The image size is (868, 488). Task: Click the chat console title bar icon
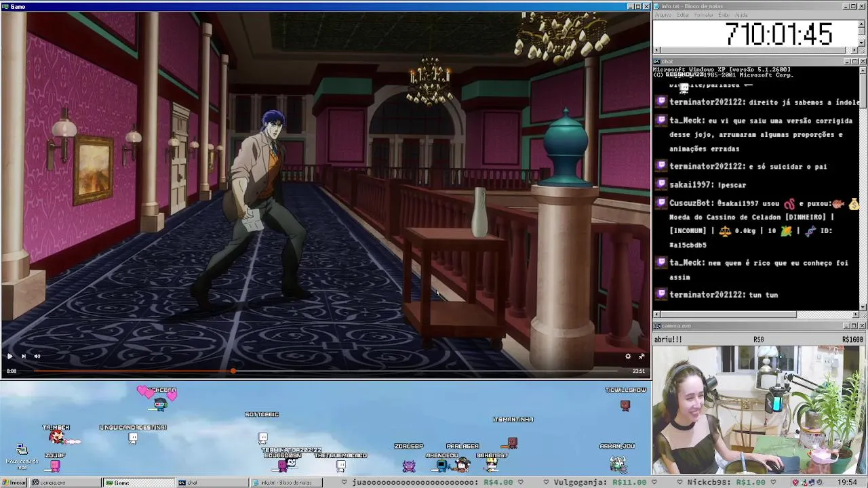click(x=657, y=62)
